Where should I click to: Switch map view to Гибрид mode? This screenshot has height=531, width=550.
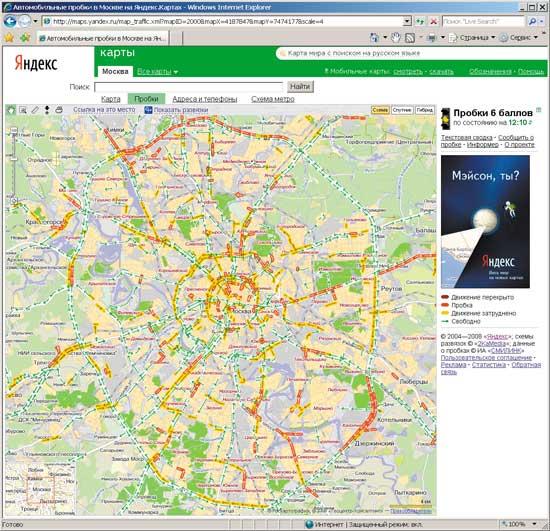424,110
